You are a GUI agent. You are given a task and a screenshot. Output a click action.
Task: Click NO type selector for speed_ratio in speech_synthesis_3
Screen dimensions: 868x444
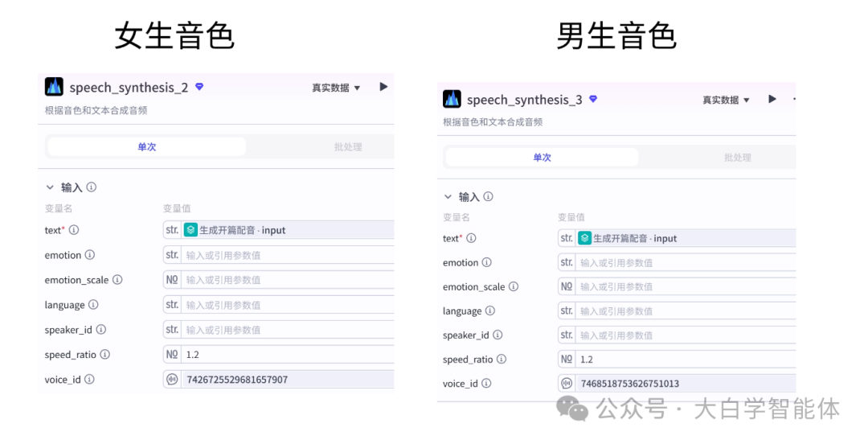[x=567, y=360]
